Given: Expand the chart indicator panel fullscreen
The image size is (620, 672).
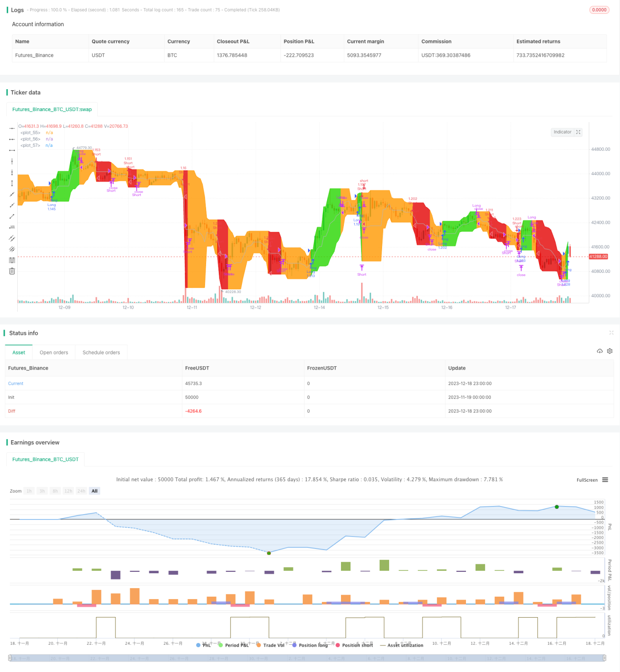Looking at the screenshot, I should pyautogui.click(x=578, y=132).
